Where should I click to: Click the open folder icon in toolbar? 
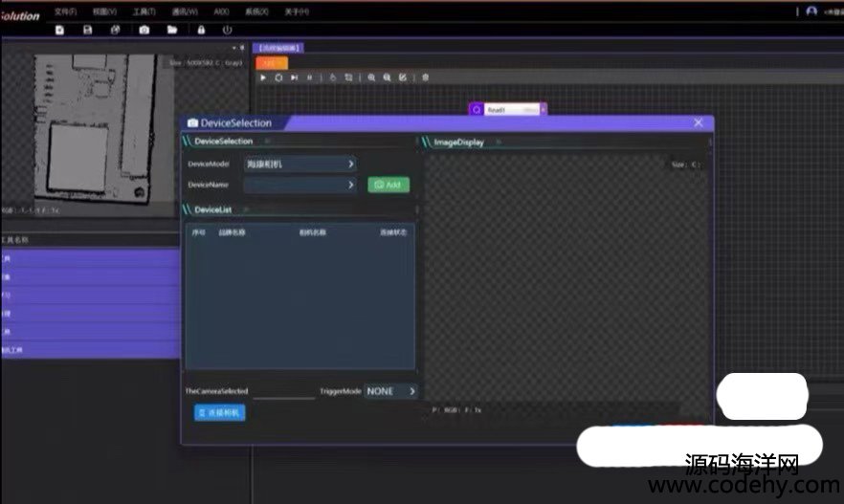(172, 31)
